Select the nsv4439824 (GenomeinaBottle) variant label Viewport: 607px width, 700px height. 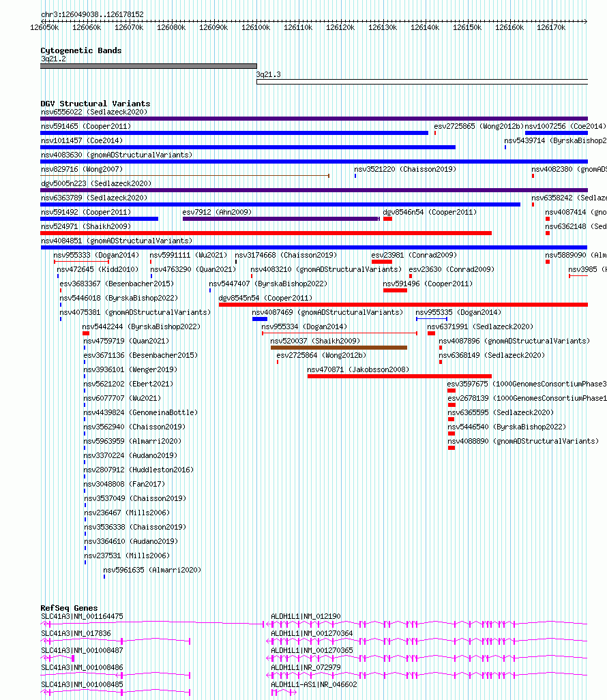pyautogui.click(x=140, y=412)
